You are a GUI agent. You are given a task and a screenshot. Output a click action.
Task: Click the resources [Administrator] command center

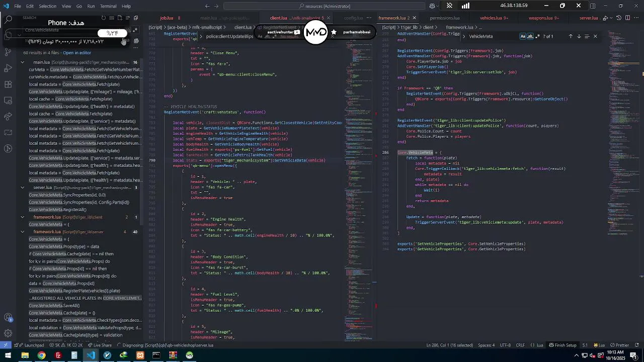point(325,6)
